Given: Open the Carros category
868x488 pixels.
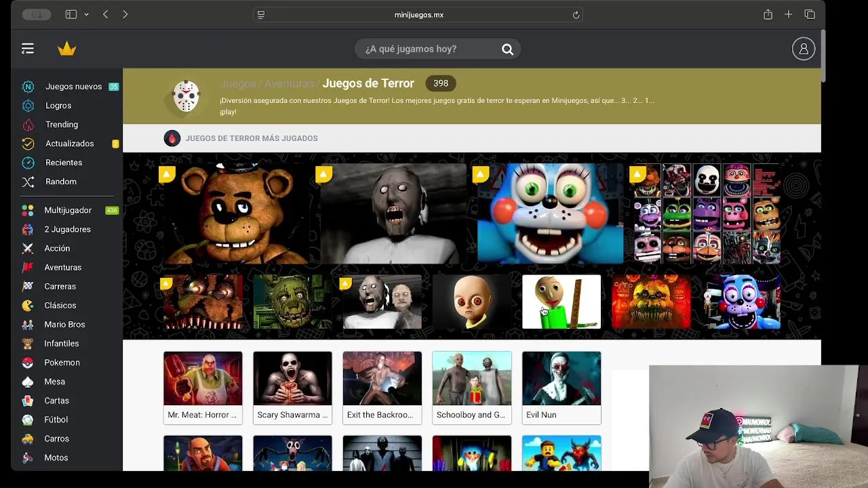Looking at the screenshot, I should click(57, 439).
